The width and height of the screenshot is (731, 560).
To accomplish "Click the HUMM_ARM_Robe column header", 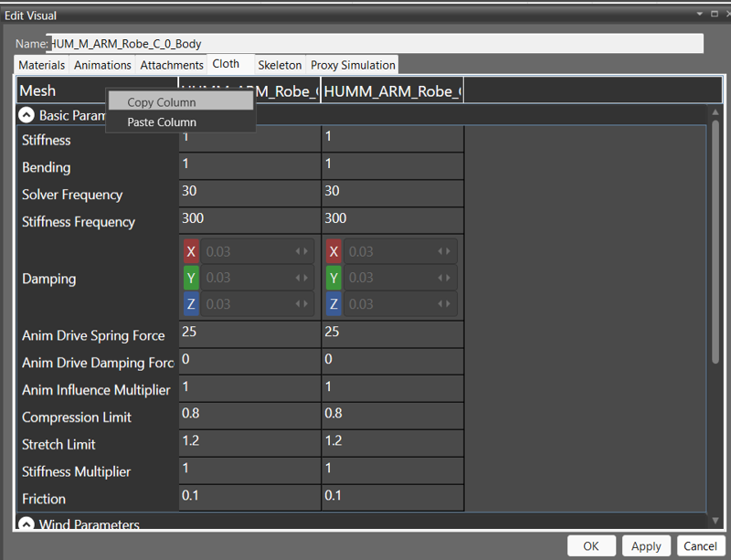I will point(391,90).
